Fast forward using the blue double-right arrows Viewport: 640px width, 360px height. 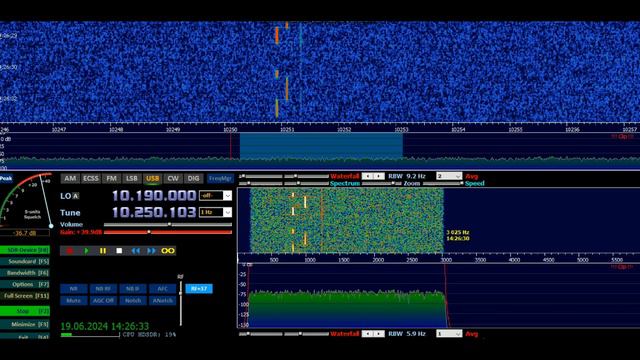(x=151, y=251)
